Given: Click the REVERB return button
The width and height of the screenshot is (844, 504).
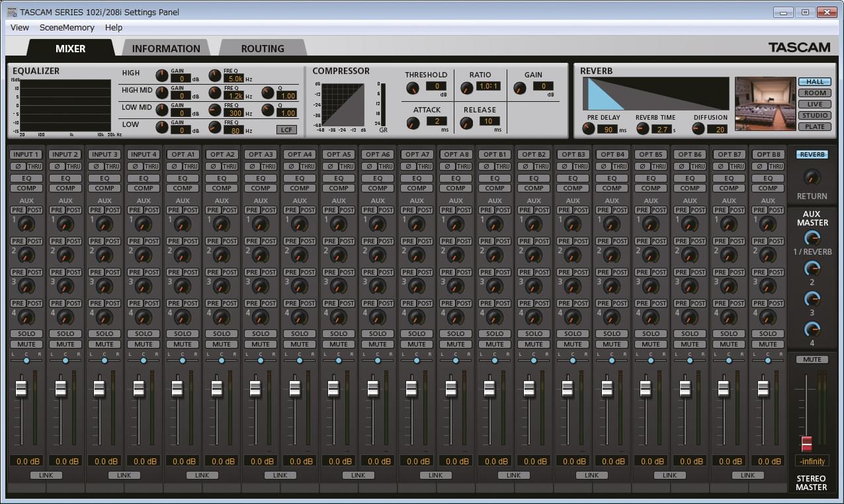Looking at the screenshot, I should 812,154.
